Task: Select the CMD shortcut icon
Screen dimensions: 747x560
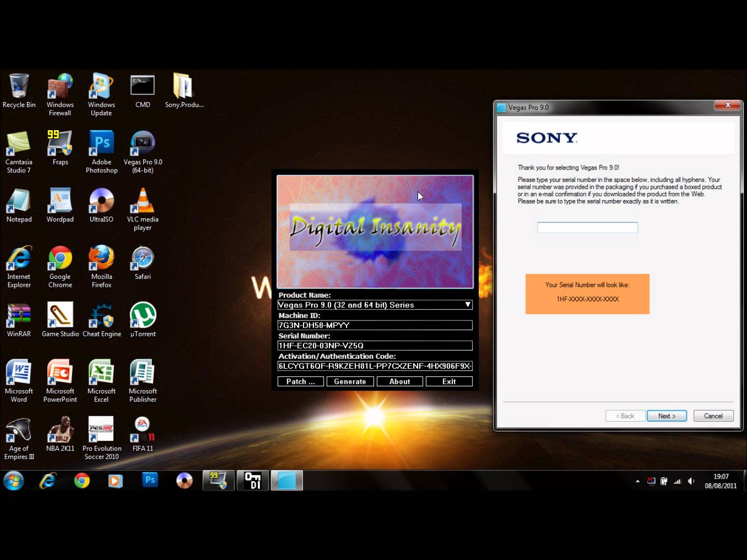Action: 143,91
